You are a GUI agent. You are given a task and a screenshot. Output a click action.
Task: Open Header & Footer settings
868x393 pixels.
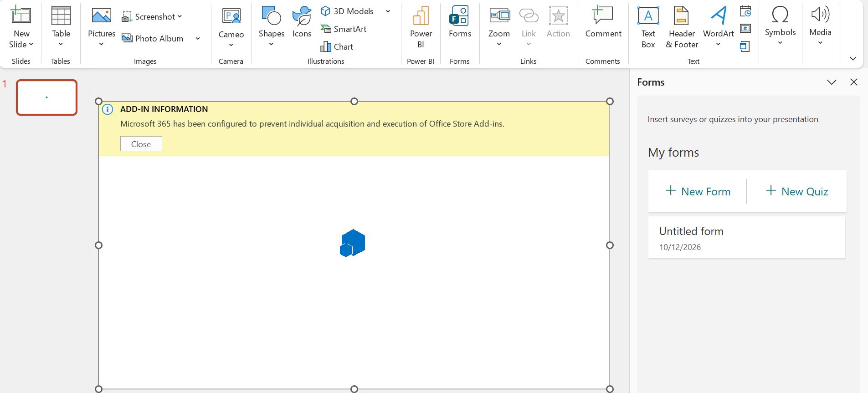[682, 27]
